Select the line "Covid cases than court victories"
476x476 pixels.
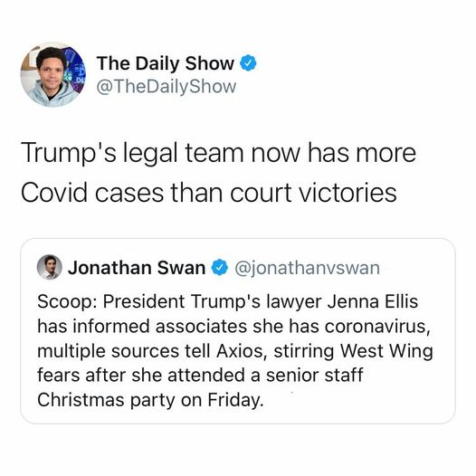209,193
